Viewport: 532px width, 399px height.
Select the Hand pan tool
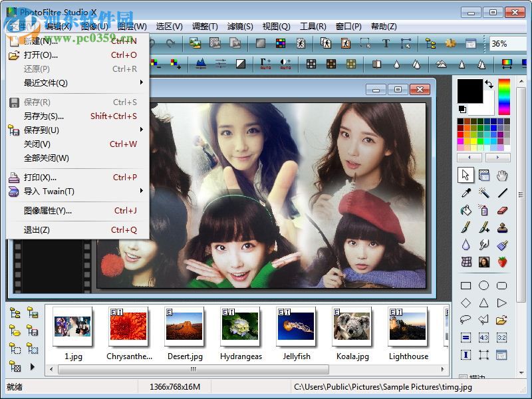[502, 175]
